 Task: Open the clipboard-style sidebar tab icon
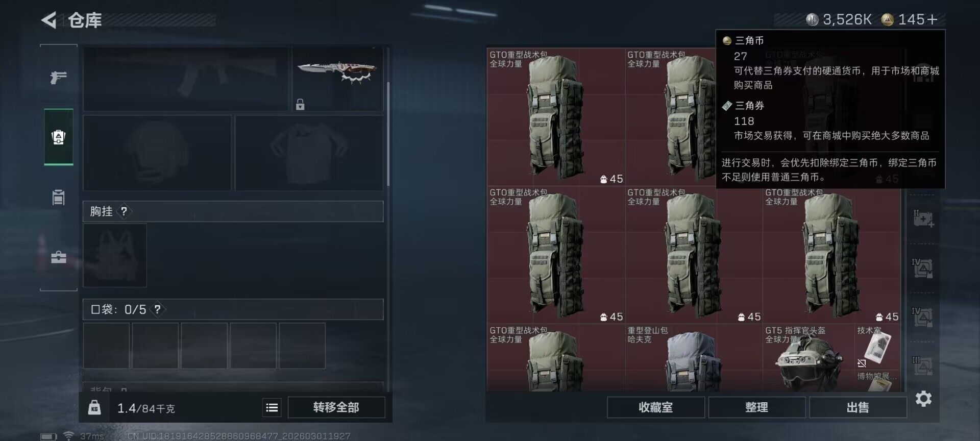pyautogui.click(x=59, y=197)
